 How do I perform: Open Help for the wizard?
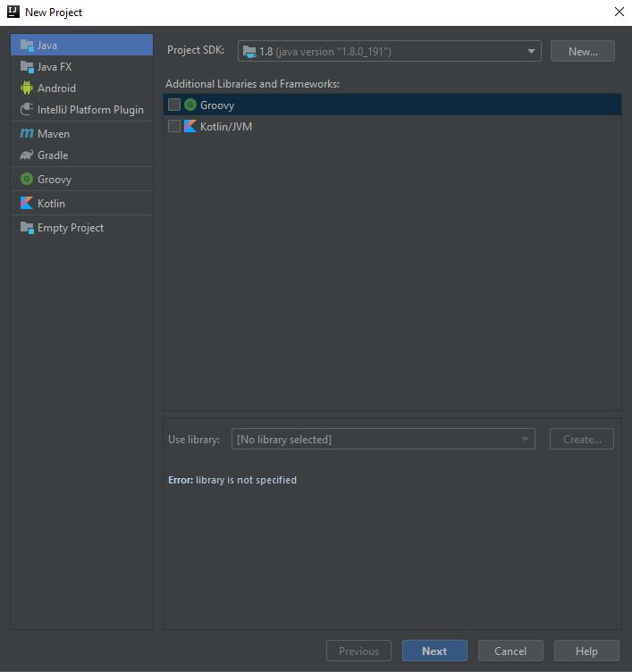[x=586, y=651]
